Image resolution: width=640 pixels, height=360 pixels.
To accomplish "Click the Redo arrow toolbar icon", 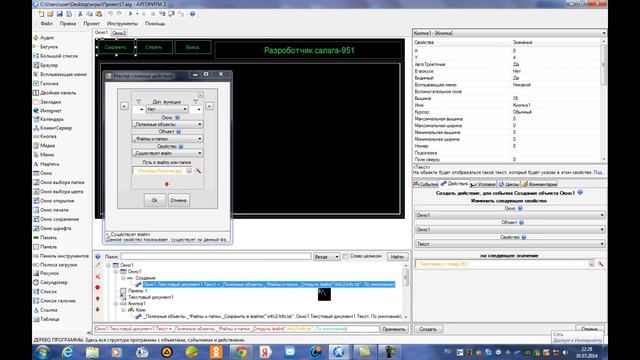I will click(x=119, y=14).
